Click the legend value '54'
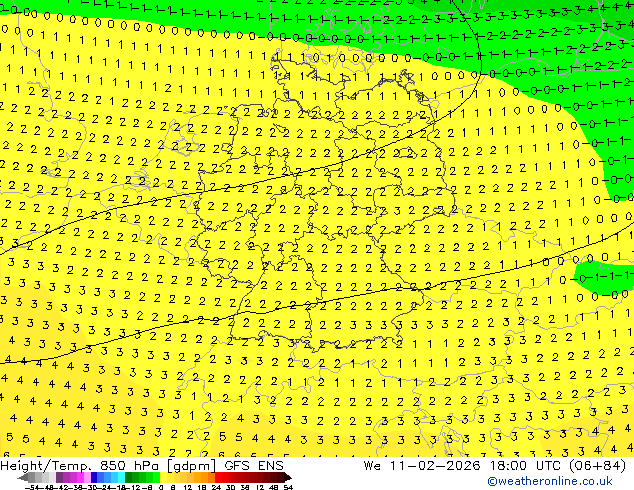Image resolution: width=634 pixels, height=490 pixels. click(288, 487)
